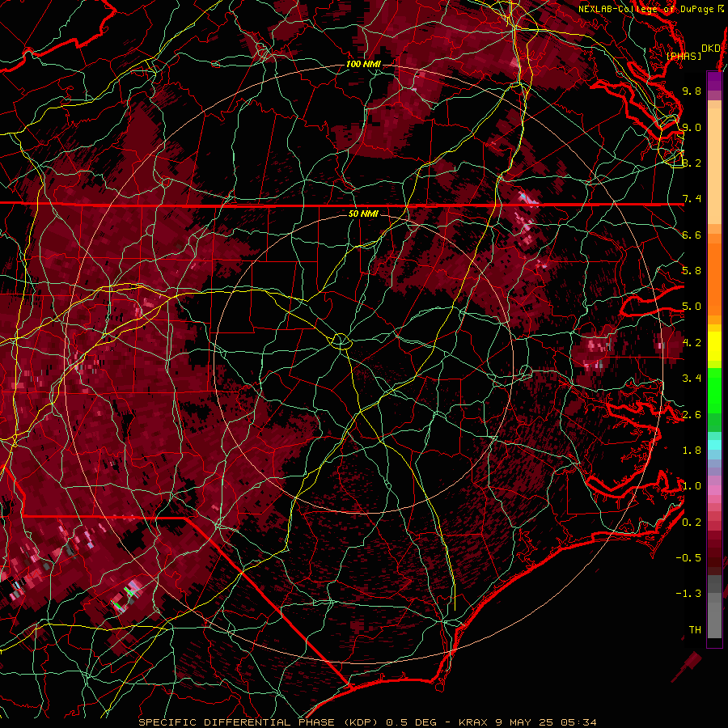Pick the pink segment of the color bar

(714, 490)
